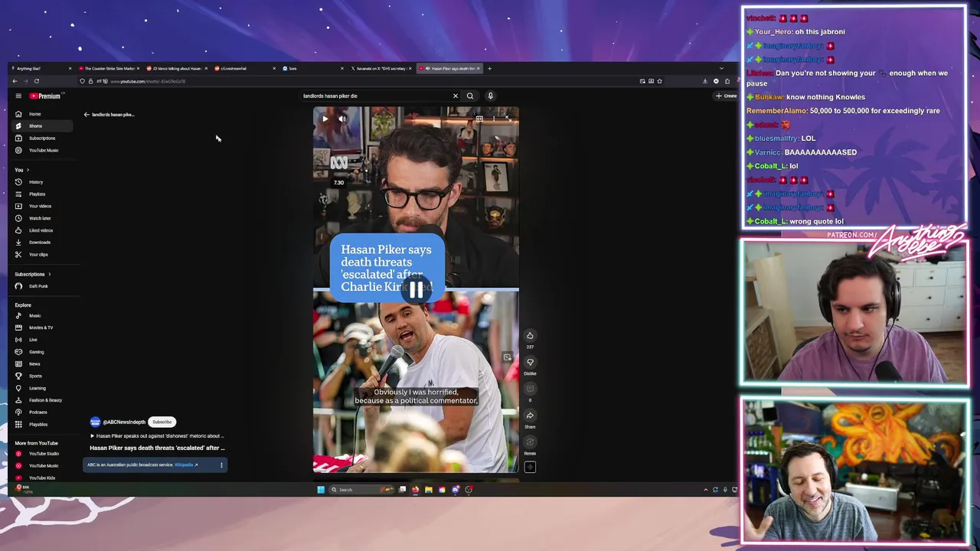Start voice search with microphone

[x=490, y=96]
